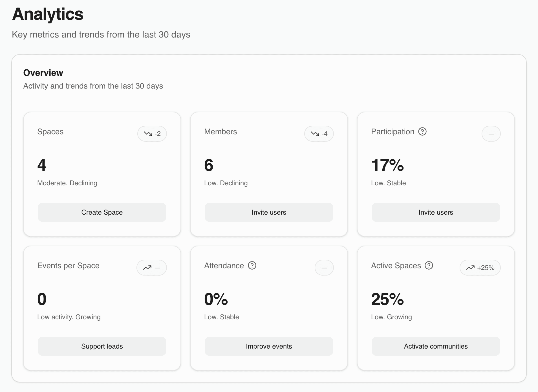Click the Active Spaces help question-mark icon

click(429, 265)
